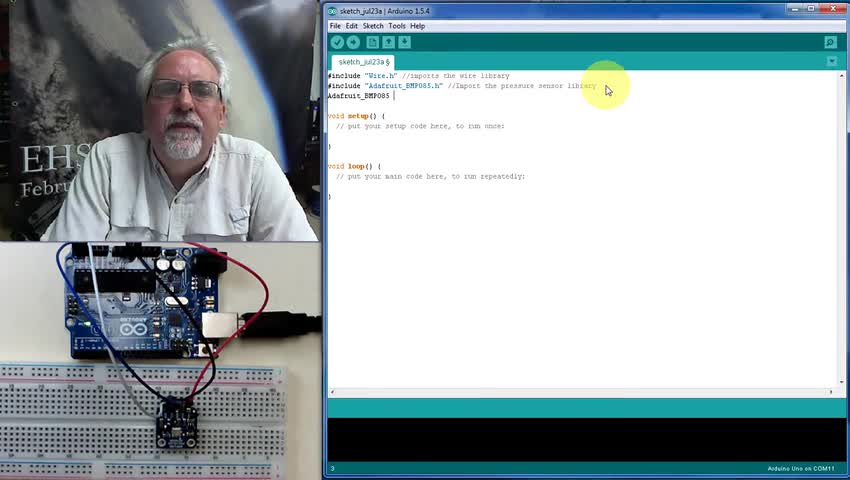Viewport: 850px width, 480px height.
Task: Click the Verify checkmark button
Action: click(x=337, y=42)
